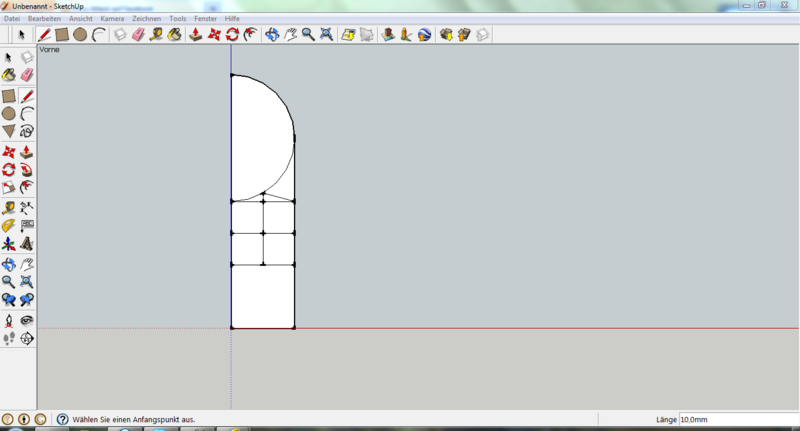Select the Polygon tool in left toolbar

click(9, 131)
